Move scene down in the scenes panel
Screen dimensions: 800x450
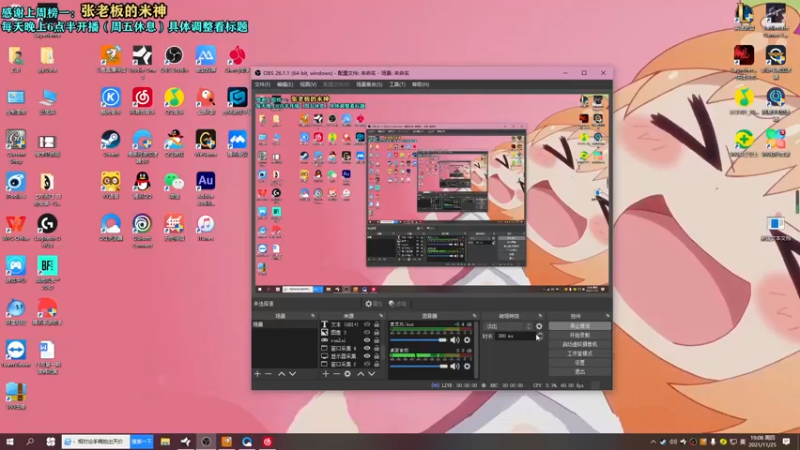pyautogui.click(x=292, y=374)
